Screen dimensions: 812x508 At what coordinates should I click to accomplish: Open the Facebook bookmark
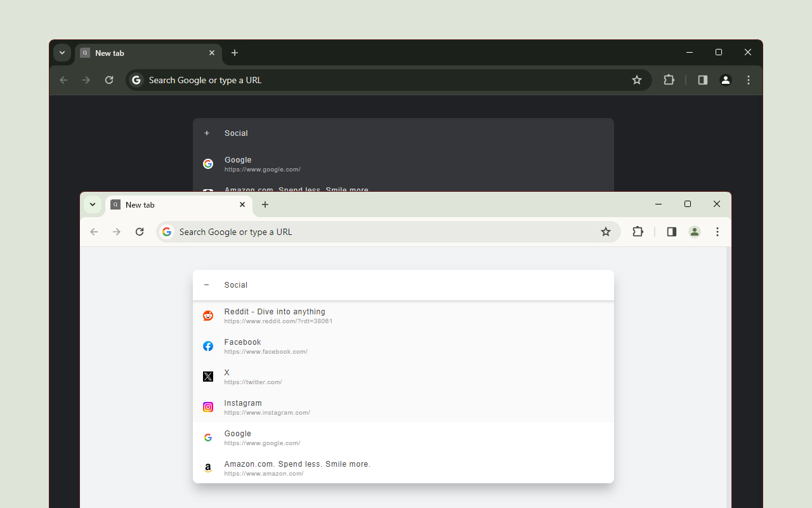242,346
